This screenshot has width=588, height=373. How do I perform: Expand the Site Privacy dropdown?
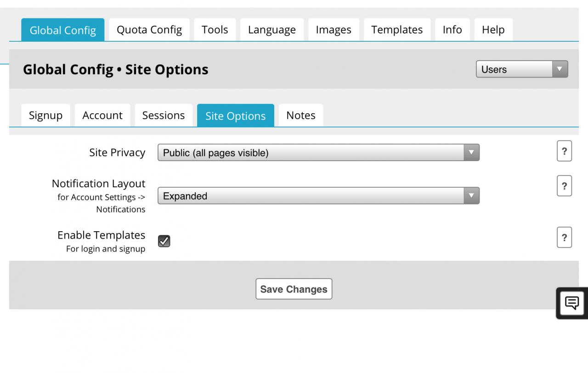(318, 153)
